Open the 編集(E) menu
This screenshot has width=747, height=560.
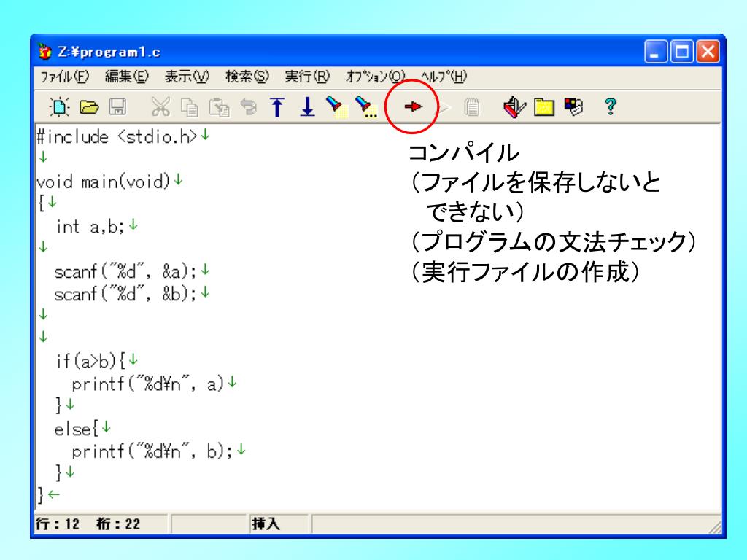click(127, 76)
